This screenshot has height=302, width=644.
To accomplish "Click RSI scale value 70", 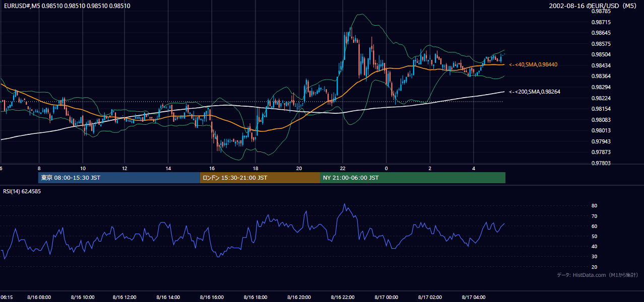I will click(594, 216).
